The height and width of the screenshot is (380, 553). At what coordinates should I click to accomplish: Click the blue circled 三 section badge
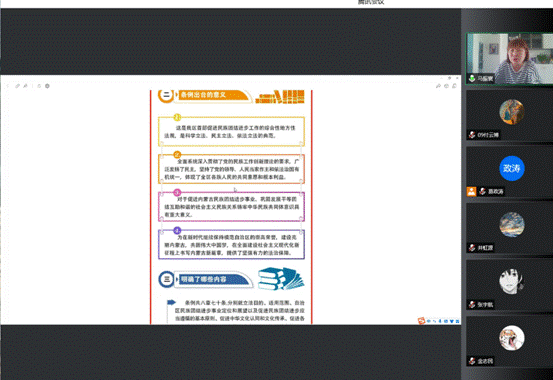pyautogui.click(x=166, y=279)
